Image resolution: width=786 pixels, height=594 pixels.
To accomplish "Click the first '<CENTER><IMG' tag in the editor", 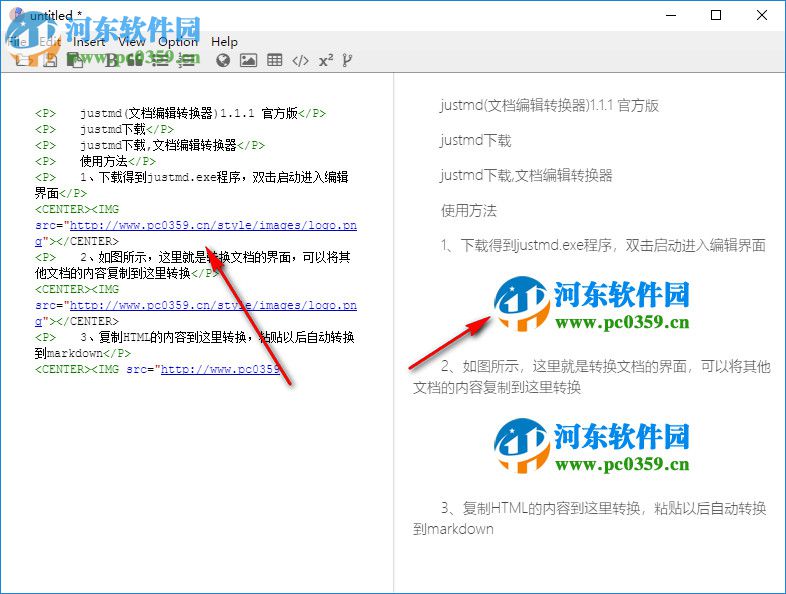I will point(77,209).
